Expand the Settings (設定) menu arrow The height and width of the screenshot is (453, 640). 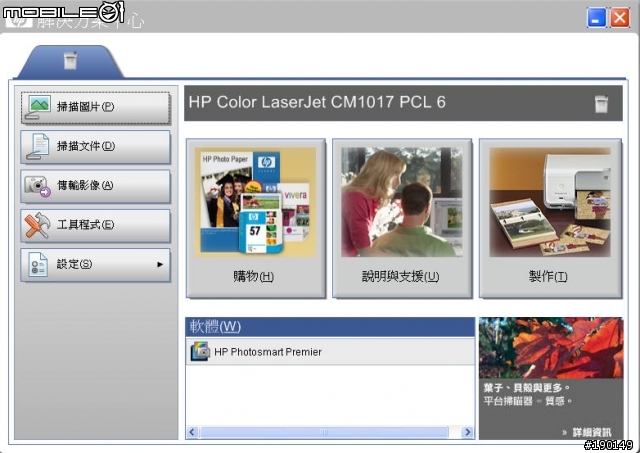(x=160, y=264)
